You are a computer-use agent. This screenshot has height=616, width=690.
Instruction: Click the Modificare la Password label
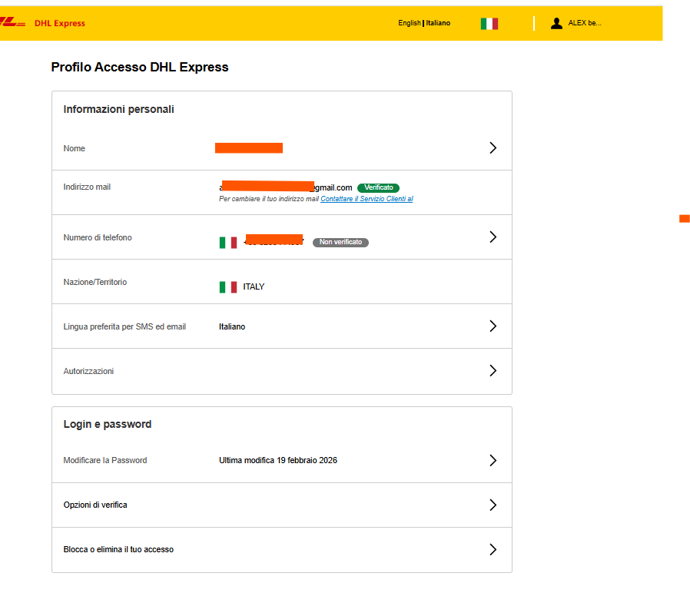(x=104, y=460)
